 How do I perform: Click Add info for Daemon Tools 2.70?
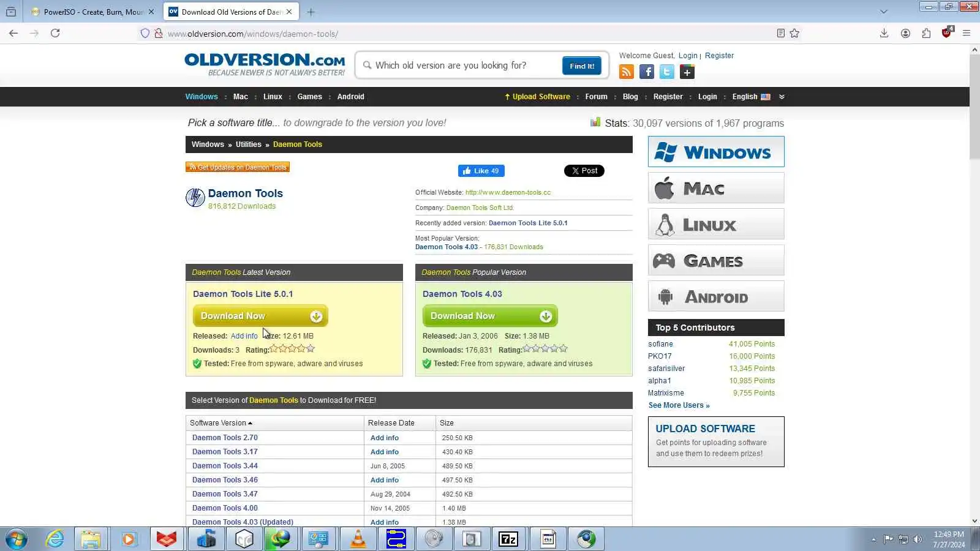click(x=385, y=438)
